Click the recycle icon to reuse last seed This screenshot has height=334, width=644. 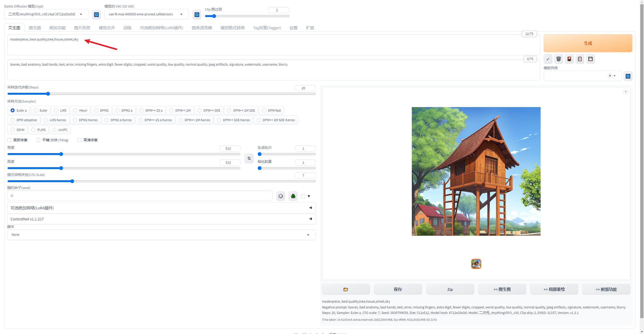click(x=293, y=196)
